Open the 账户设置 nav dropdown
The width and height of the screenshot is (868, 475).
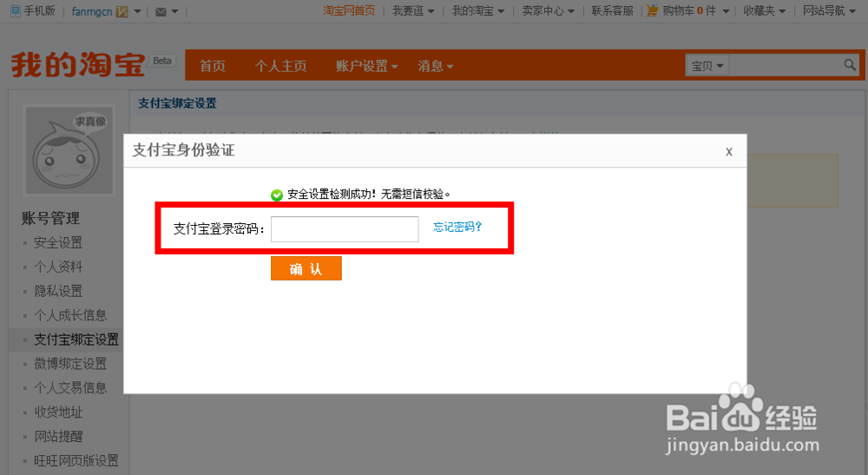(366, 66)
